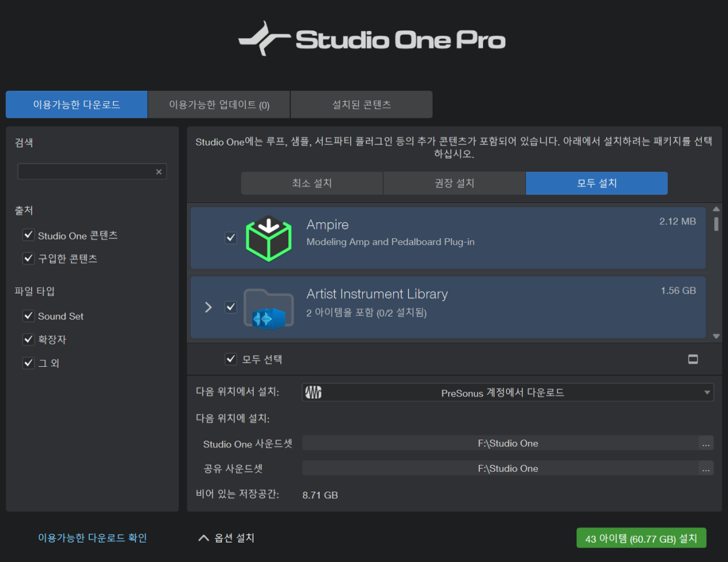
Task: Select the 권장 설치 preset
Action: click(x=454, y=183)
